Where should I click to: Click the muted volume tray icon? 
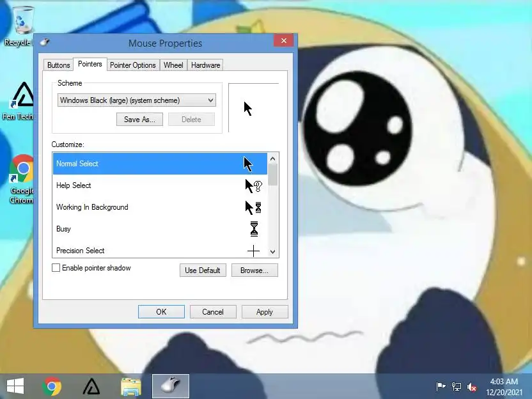[472, 387]
